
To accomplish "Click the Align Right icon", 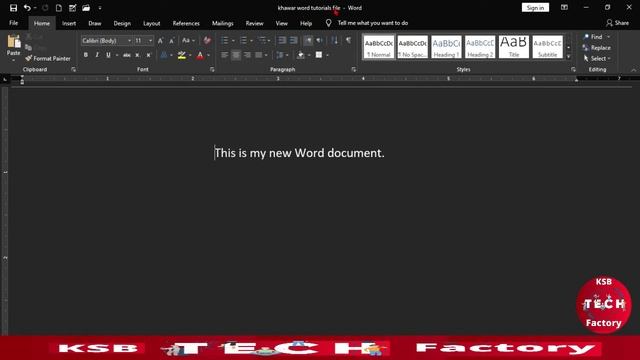I will point(247,55).
